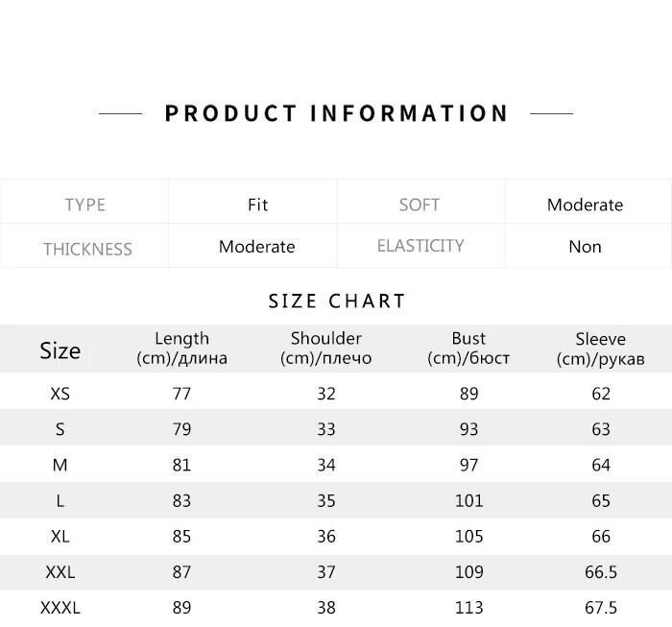Click sleeve value 67.5
Viewport: 672px width, 627px height.
tap(600, 608)
